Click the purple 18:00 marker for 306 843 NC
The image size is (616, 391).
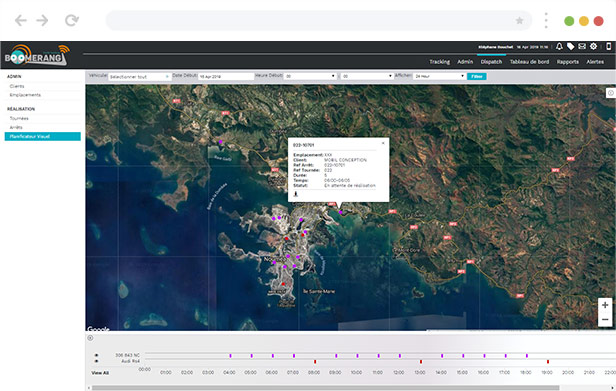527,356
